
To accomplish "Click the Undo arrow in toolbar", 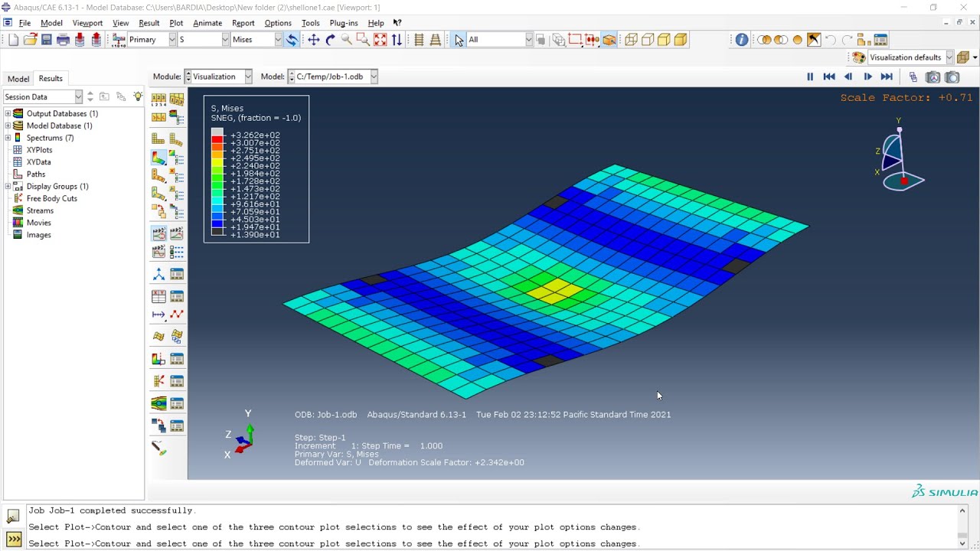I will [831, 40].
